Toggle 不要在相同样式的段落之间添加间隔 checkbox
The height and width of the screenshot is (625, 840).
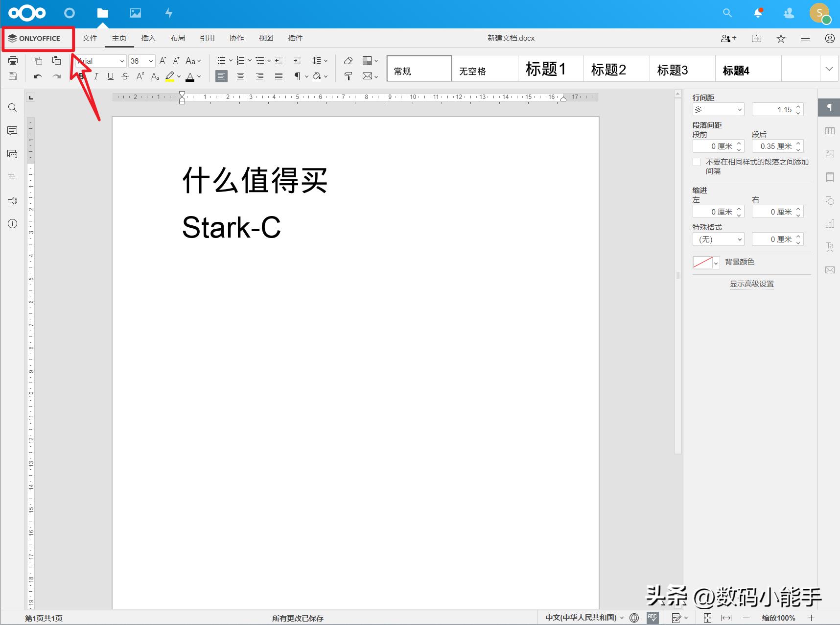point(697,162)
